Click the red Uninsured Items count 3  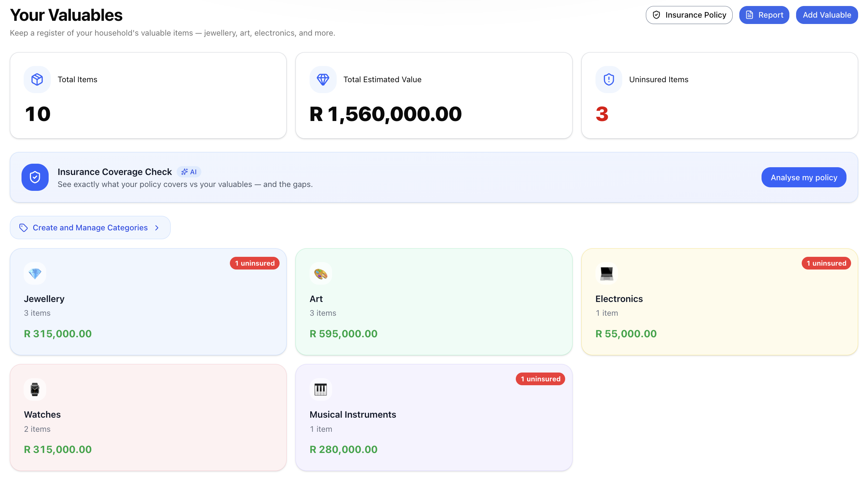point(602,114)
